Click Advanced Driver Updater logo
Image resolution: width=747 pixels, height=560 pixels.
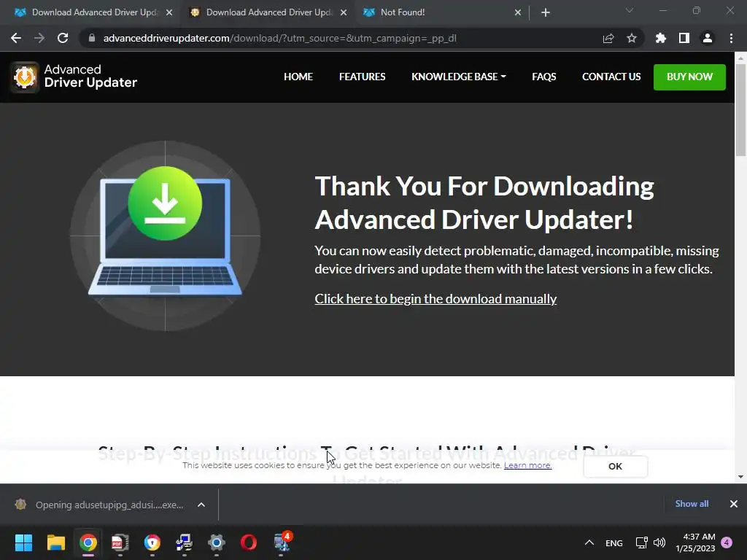pos(74,77)
